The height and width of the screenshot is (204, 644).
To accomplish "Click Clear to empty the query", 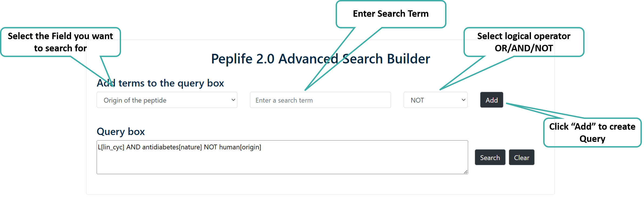I will coord(521,157).
